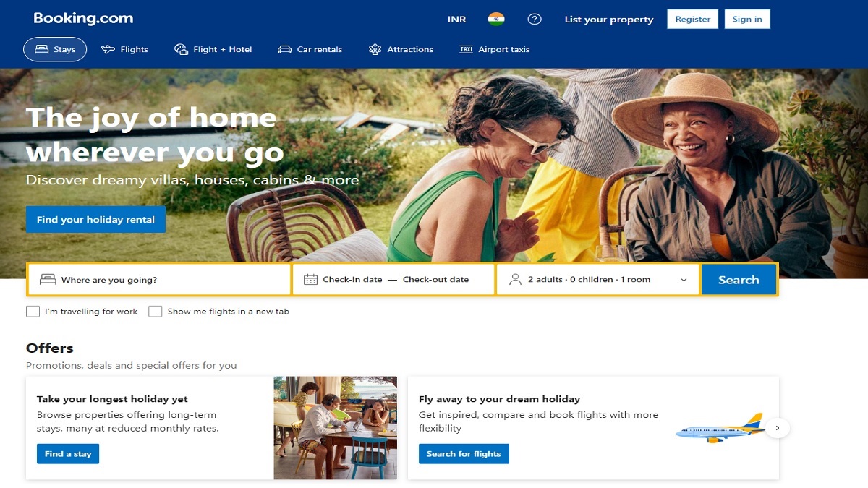This screenshot has width=868, height=488.
Task: Click the Sign in button
Action: pyautogui.click(x=747, y=20)
